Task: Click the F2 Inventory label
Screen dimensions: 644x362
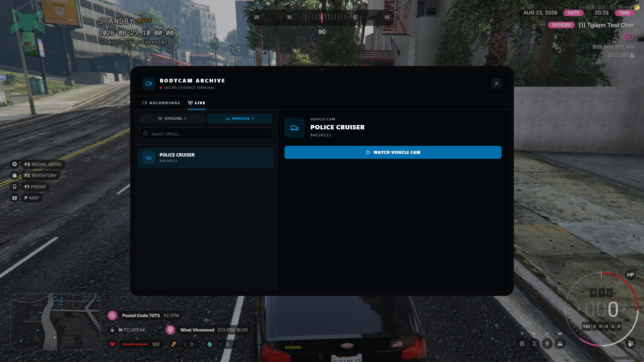Action: tap(41, 175)
